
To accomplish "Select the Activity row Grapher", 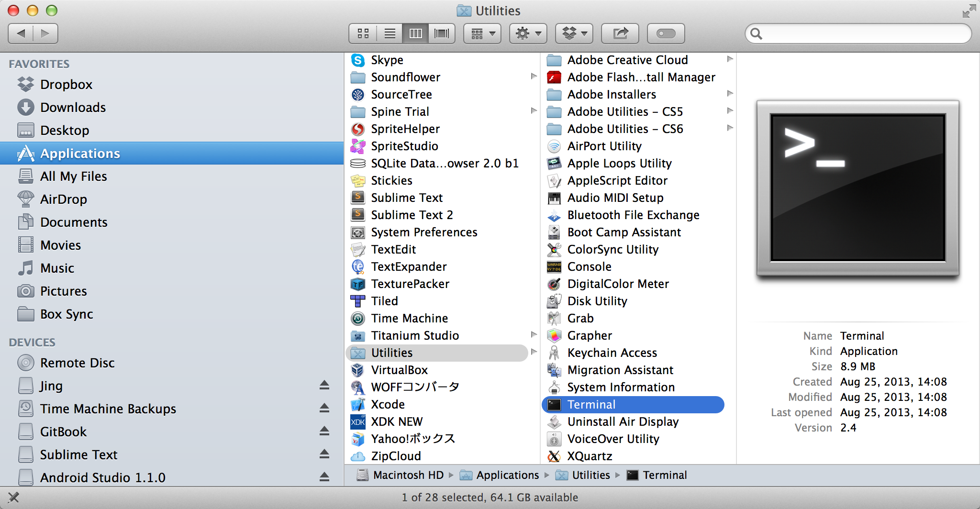I will 633,335.
